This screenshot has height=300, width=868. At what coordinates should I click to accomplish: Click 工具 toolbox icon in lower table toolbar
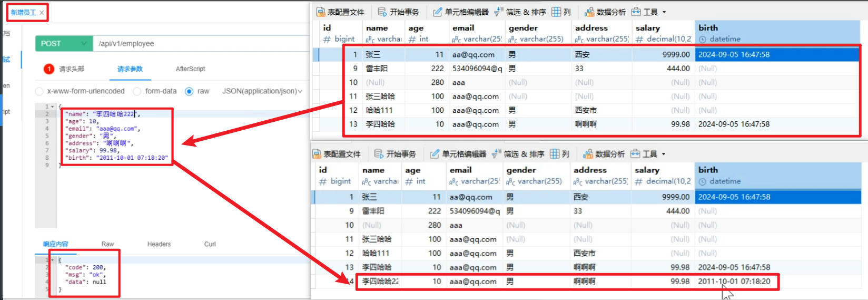tap(636, 154)
